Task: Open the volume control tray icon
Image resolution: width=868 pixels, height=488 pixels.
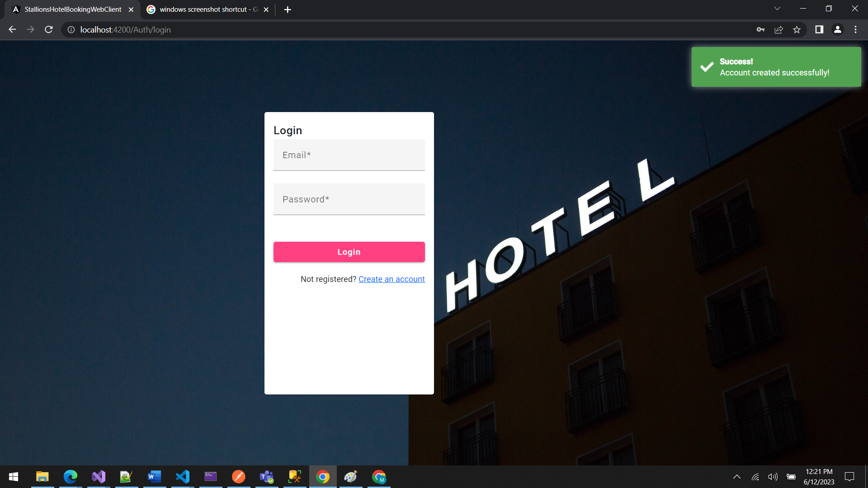Action: pyautogui.click(x=773, y=477)
